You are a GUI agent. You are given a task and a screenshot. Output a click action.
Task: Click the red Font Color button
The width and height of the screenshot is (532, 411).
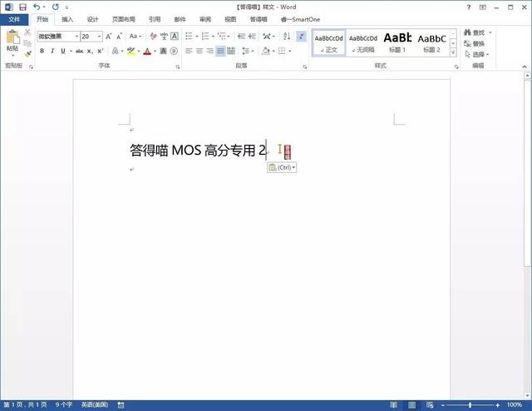147,51
